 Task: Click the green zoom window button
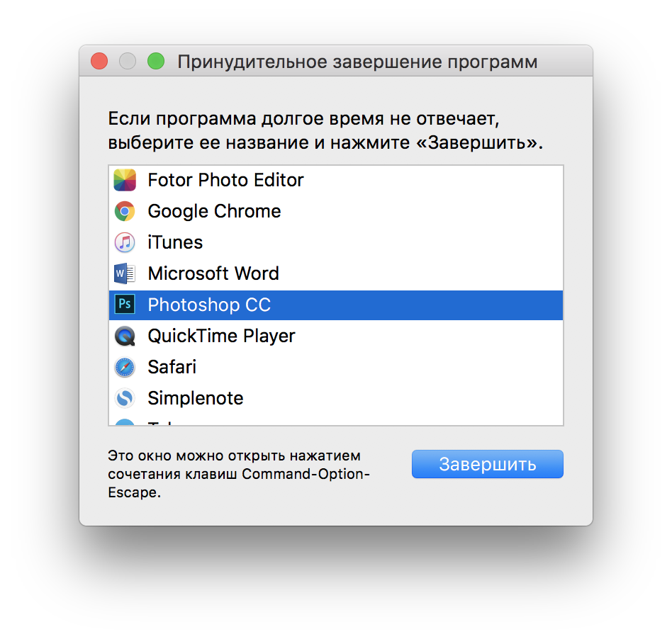(156, 61)
